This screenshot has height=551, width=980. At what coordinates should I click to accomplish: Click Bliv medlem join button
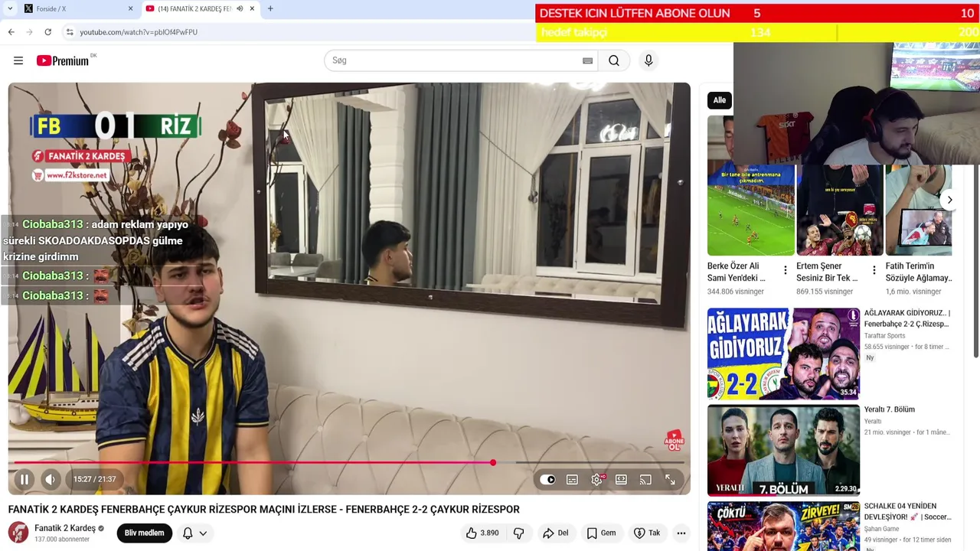(x=144, y=533)
